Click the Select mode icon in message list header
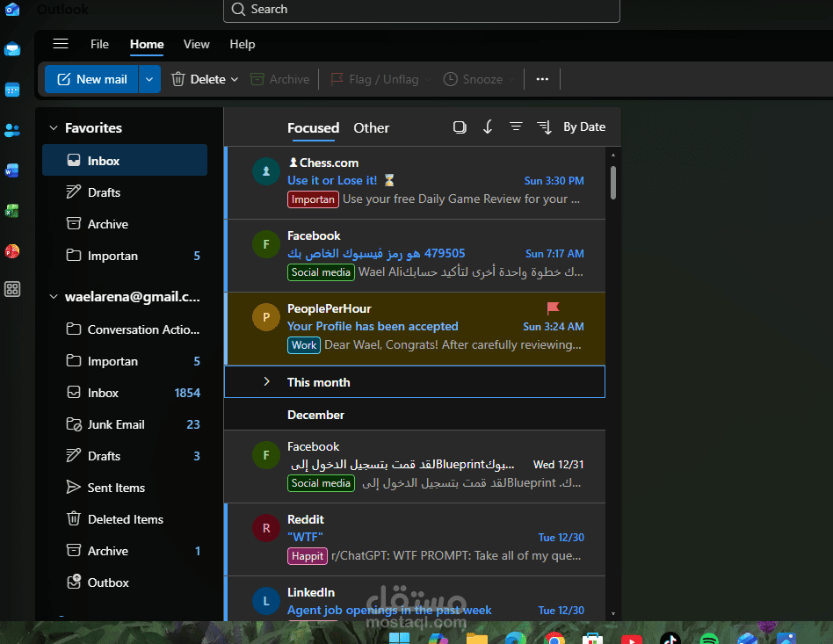 pyautogui.click(x=460, y=127)
